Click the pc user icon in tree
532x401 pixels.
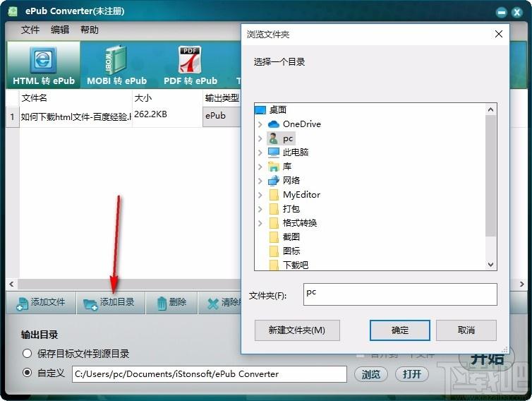[274, 138]
